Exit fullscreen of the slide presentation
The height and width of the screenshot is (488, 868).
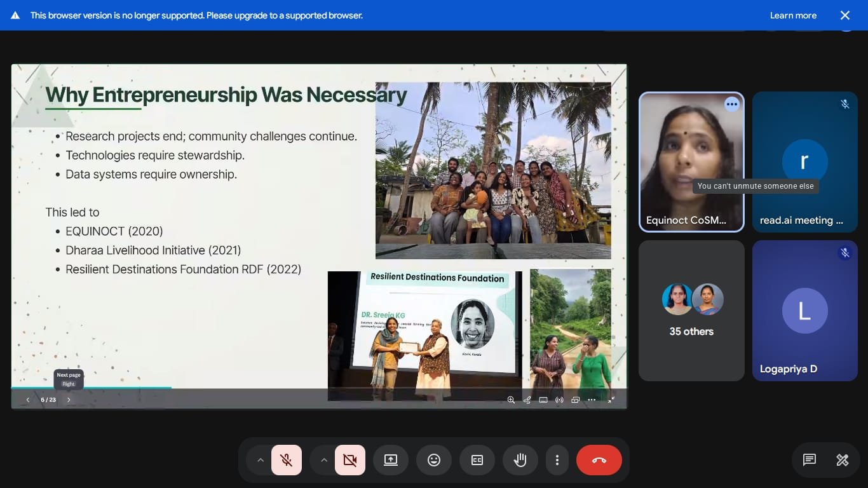(611, 400)
